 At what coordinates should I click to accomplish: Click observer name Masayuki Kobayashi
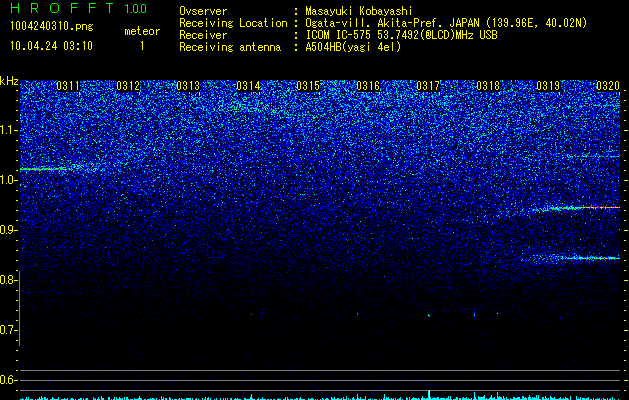359,11
